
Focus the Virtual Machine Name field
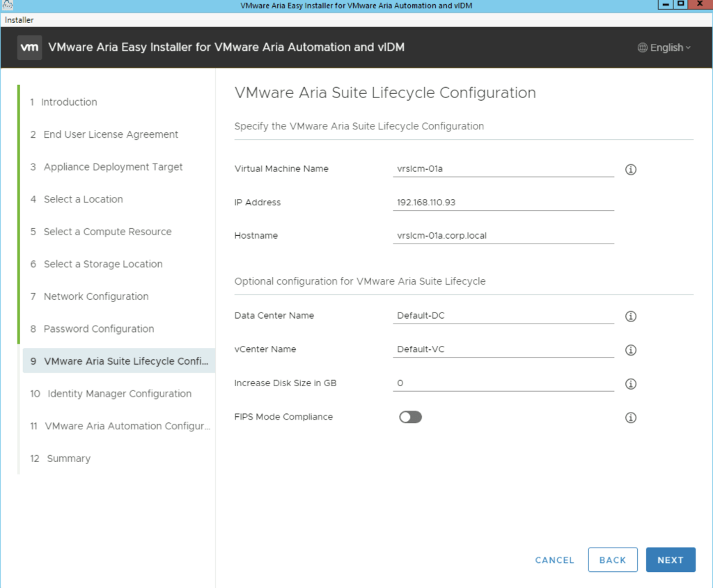tap(503, 168)
